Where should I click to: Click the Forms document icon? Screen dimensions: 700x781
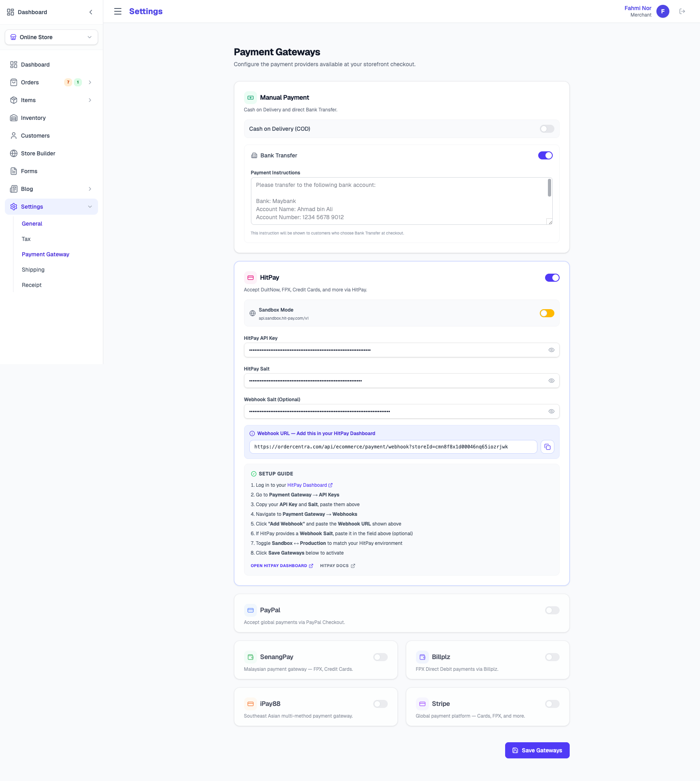pos(14,171)
